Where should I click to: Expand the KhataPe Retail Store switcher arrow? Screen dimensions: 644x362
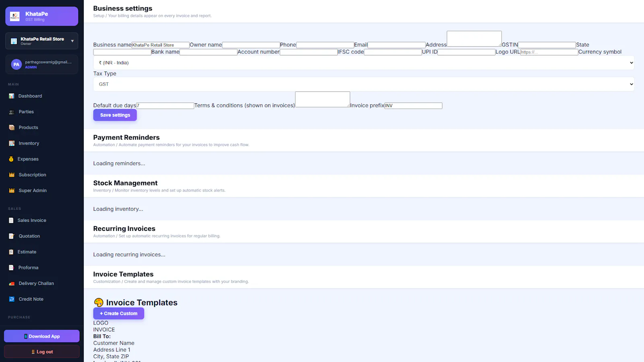[72, 41]
